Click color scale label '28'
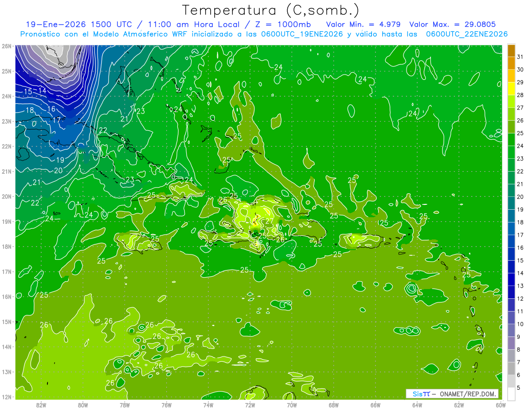The image size is (532, 411). 520,95
